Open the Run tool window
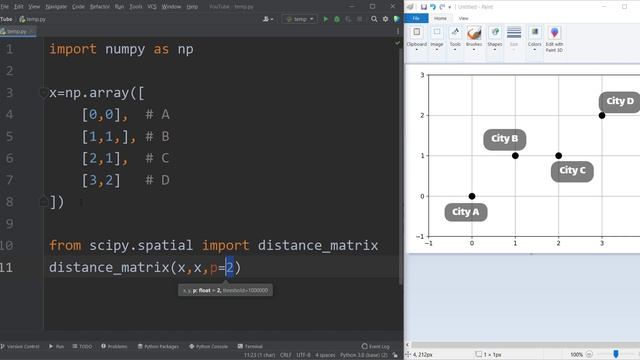The width and height of the screenshot is (640, 360). 57,347
